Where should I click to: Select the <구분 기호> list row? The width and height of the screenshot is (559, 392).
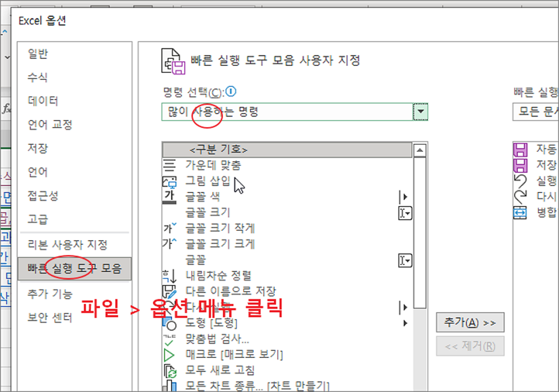click(287, 150)
